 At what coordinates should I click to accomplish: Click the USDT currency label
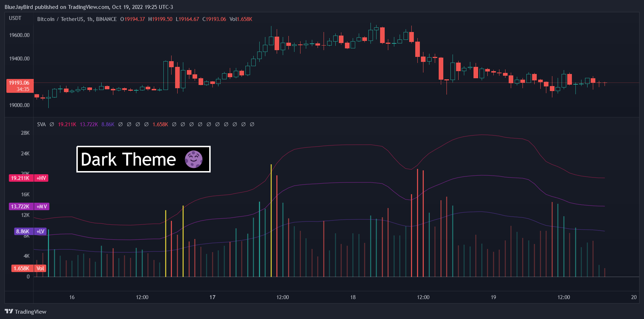[15, 18]
